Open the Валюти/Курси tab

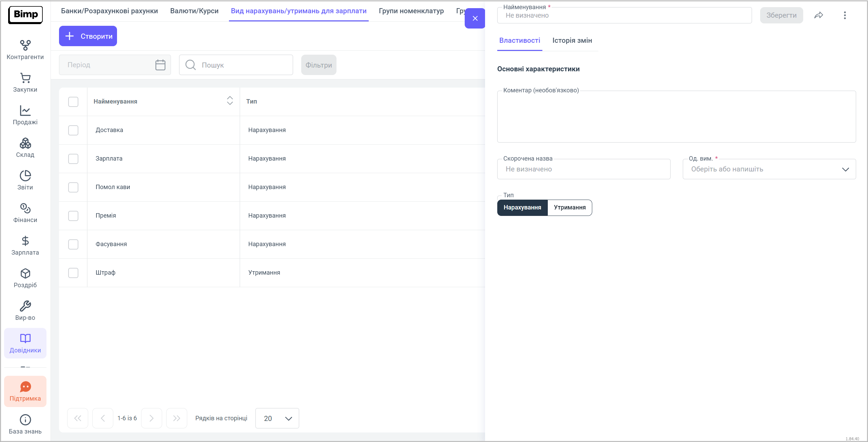click(x=194, y=11)
